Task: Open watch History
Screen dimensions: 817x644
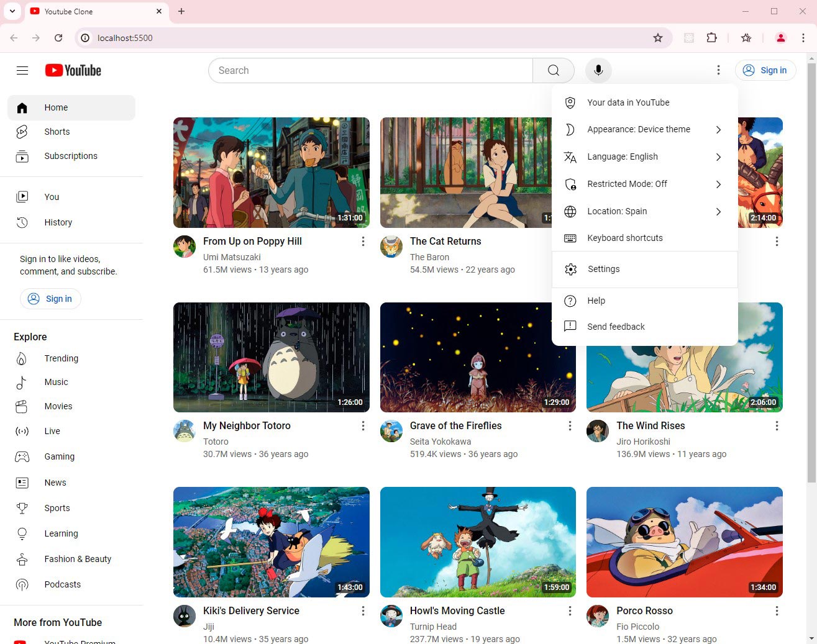Action: 71,222
